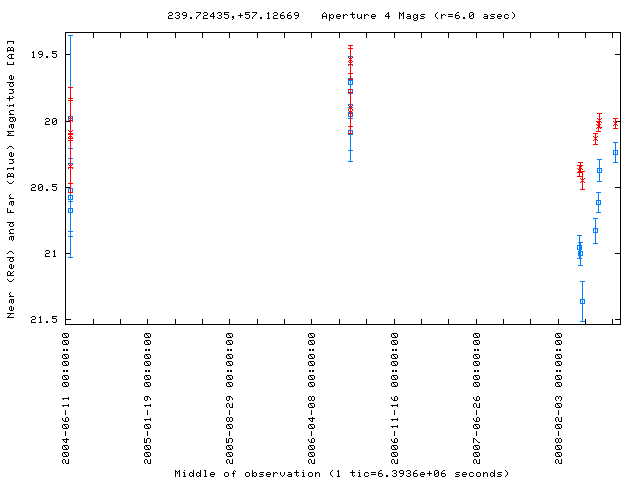Screen dimensions: 640x480
Task: Click the title text 'Aperture 4 Mags (r=6.0 asec)'
Action: click(419, 16)
